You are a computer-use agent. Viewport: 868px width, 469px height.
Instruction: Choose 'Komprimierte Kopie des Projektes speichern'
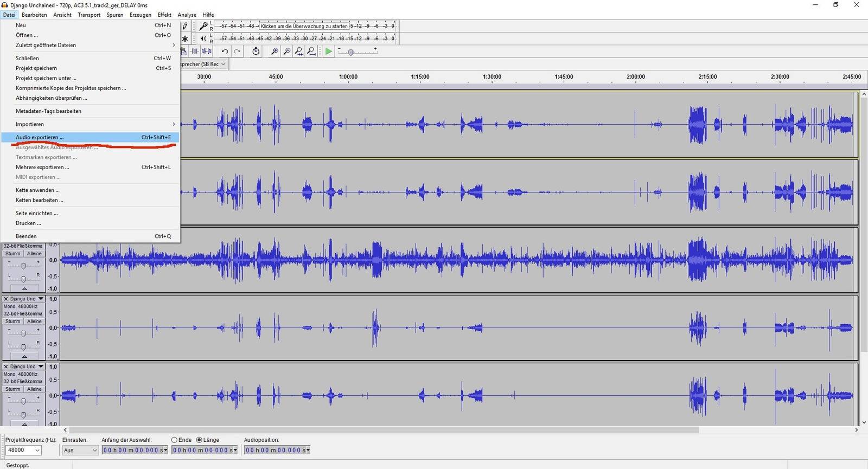click(x=90, y=88)
